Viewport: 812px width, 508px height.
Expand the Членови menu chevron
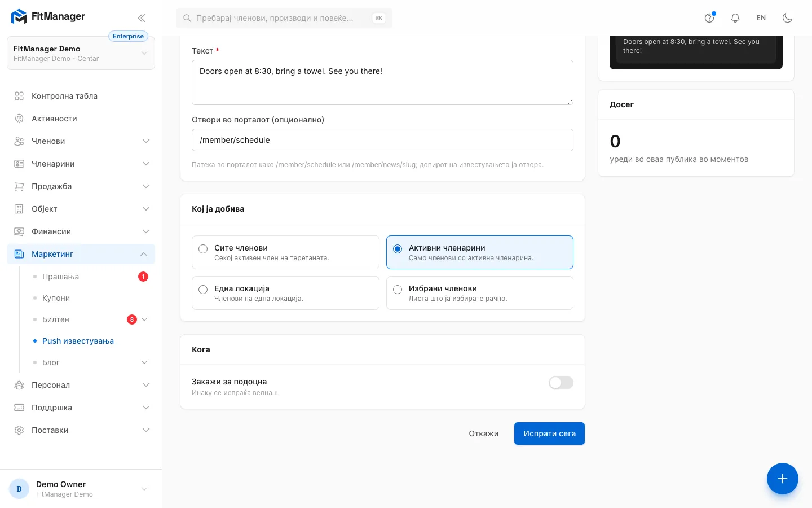[x=146, y=141]
